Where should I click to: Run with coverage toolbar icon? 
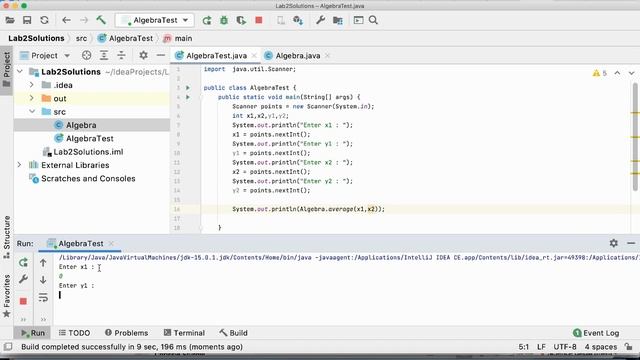241,20
